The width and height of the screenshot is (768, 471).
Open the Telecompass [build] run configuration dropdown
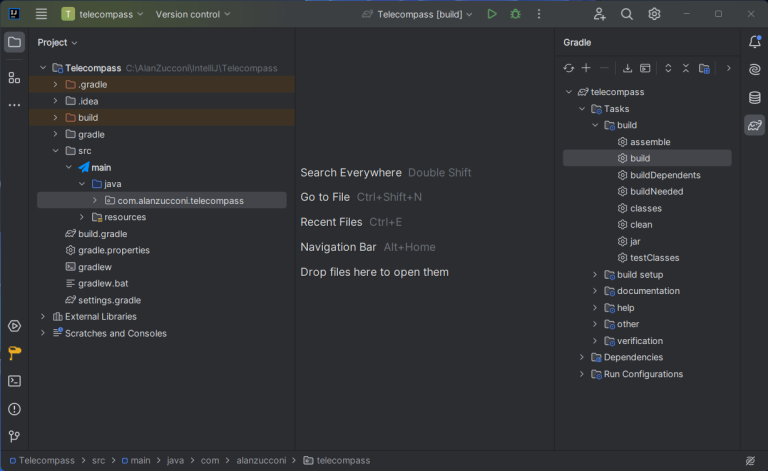click(418, 14)
